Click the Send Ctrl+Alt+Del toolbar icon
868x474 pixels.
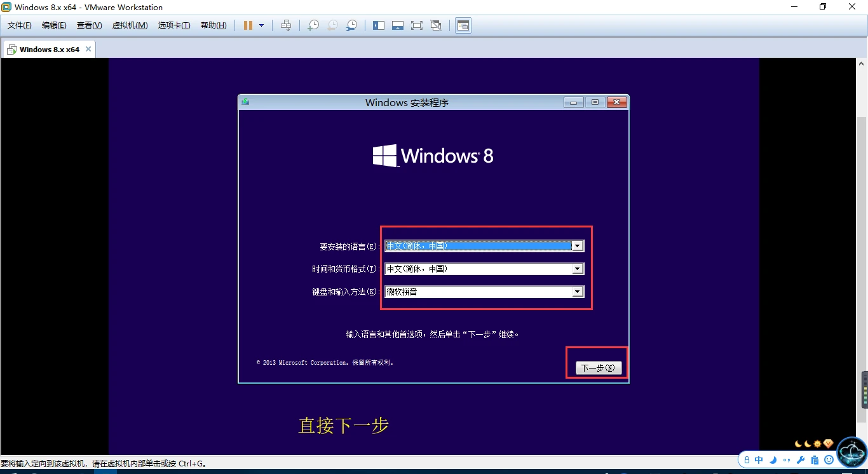click(286, 25)
